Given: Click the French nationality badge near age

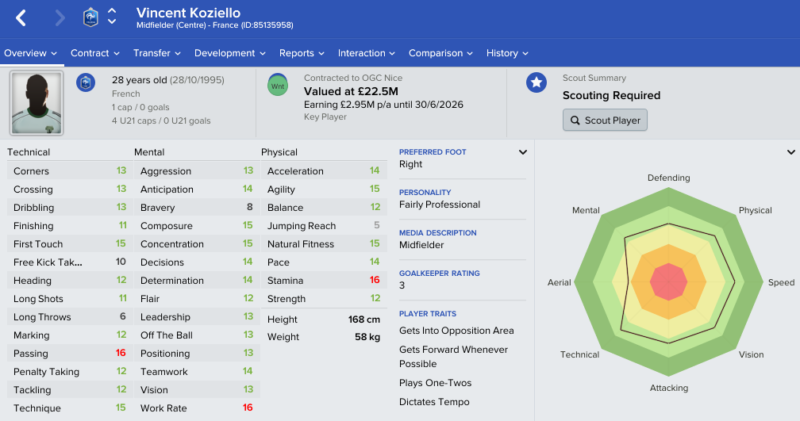Looking at the screenshot, I should (x=86, y=82).
